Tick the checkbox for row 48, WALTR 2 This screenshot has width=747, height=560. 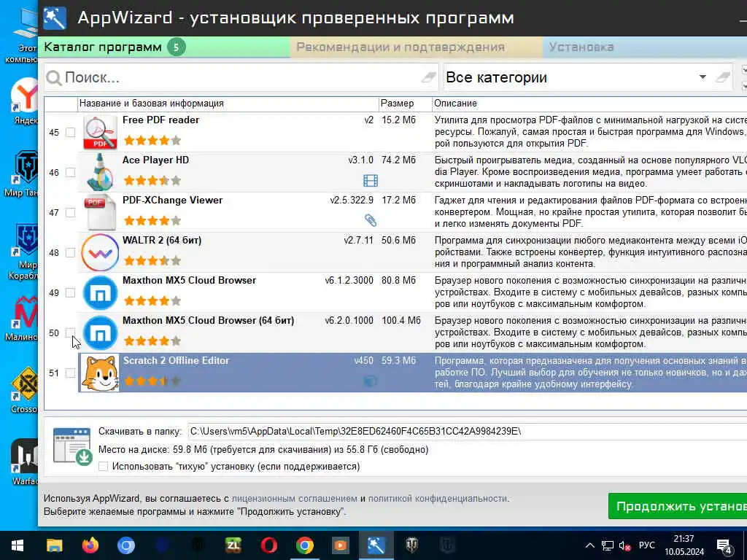pos(70,252)
